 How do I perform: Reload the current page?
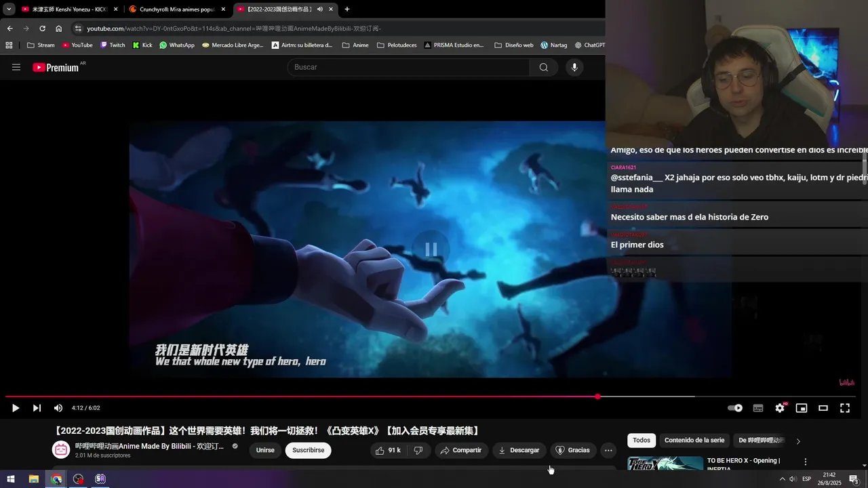pyautogui.click(x=42, y=28)
